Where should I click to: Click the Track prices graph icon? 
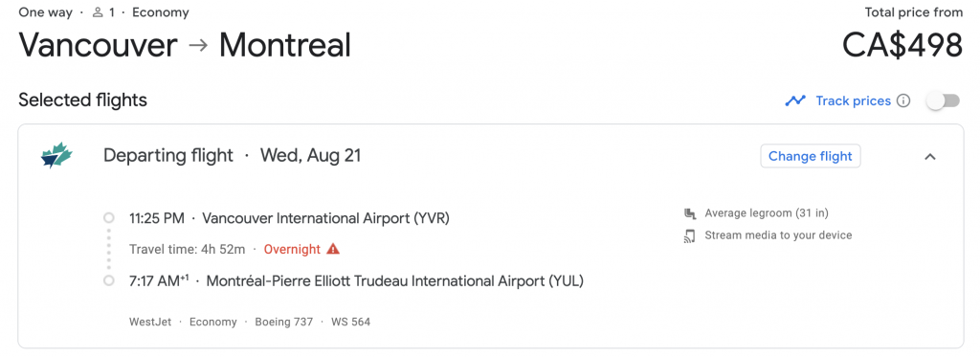(795, 101)
